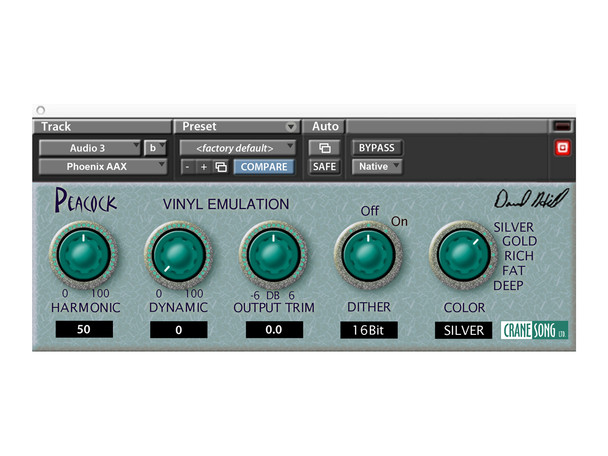Click the Crane Song logo

[x=534, y=330]
